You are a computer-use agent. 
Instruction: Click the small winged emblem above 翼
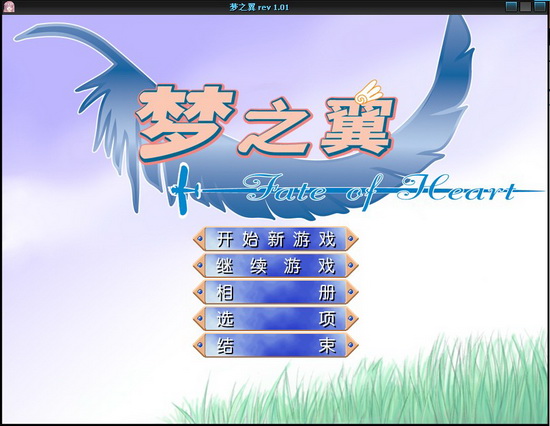pos(367,92)
